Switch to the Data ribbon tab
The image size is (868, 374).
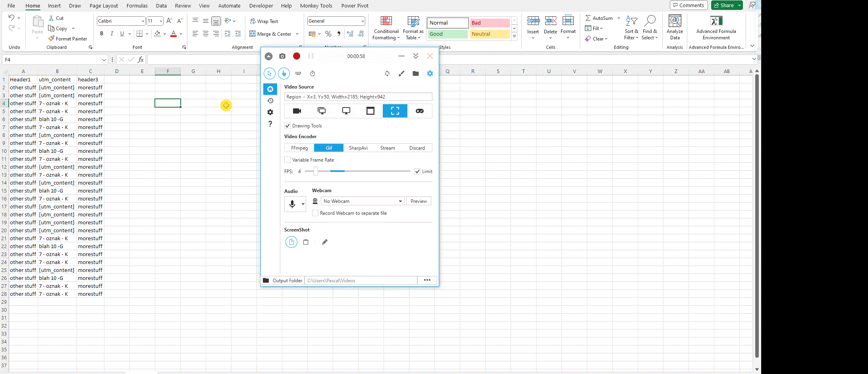(x=161, y=6)
